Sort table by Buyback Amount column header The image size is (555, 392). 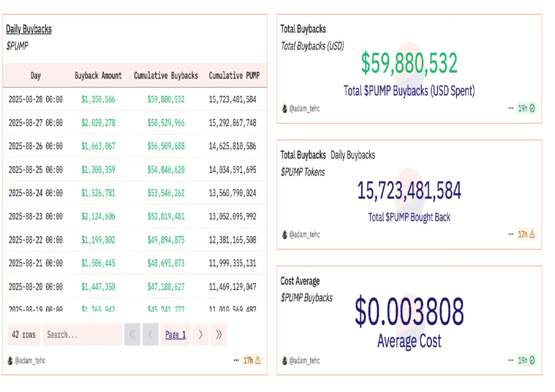pyautogui.click(x=98, y=75)
